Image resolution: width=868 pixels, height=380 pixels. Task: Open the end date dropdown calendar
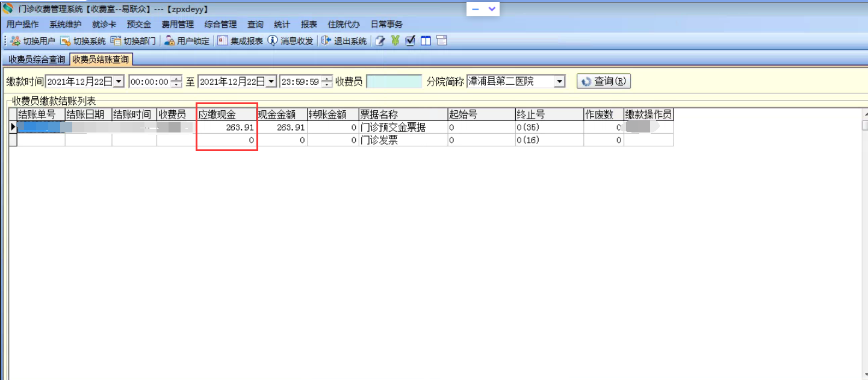[271, 81]
